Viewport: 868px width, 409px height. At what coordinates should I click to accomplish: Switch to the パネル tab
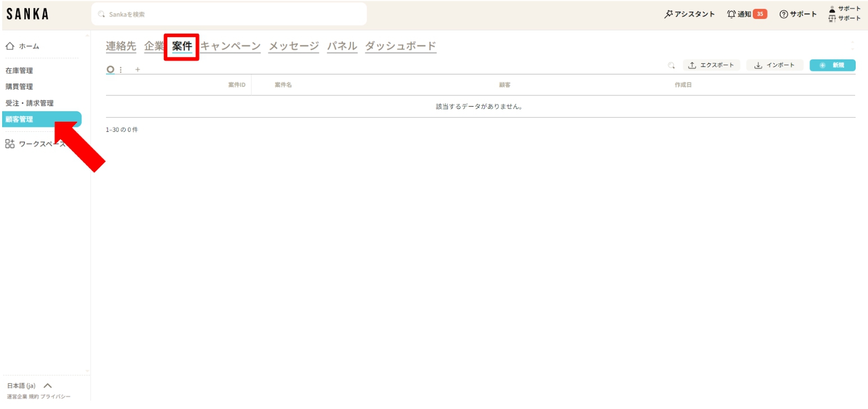(x=342, y=46)
